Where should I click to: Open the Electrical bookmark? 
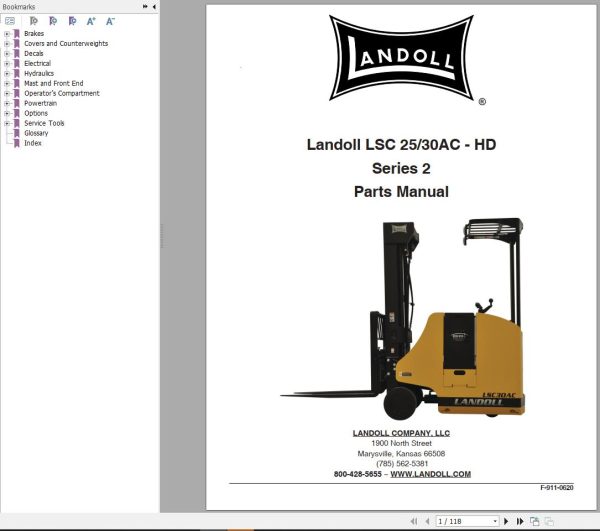click(38, 64)
